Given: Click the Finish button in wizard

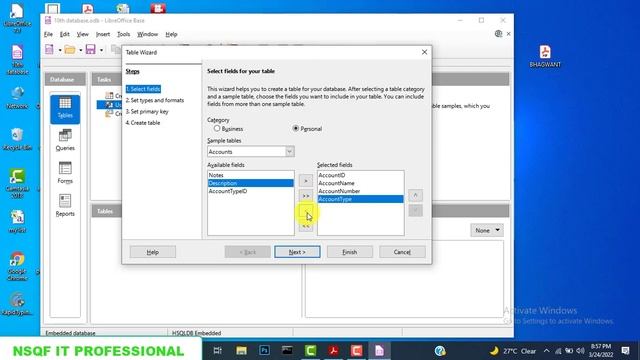Looking at the screenshot, I should tap(349, 252).
